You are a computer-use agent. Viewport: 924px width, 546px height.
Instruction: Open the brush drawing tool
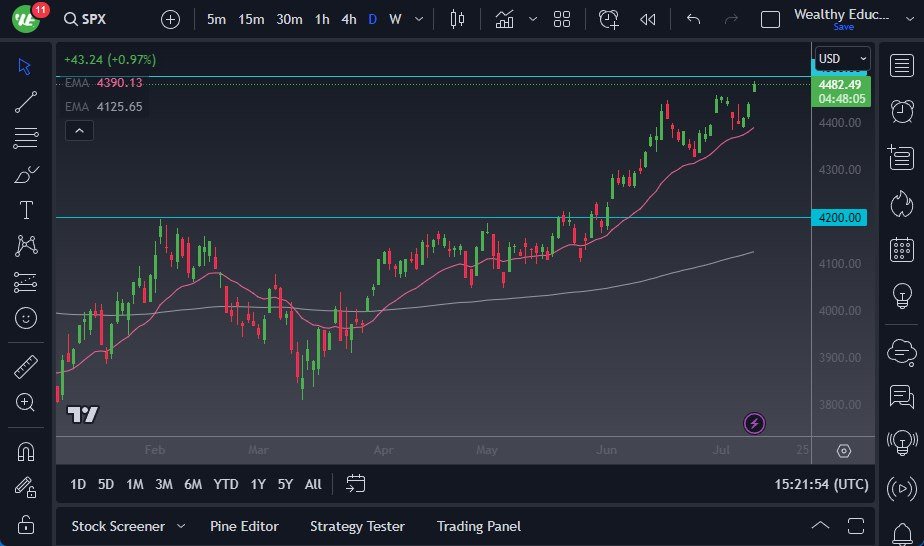[26, 174]
